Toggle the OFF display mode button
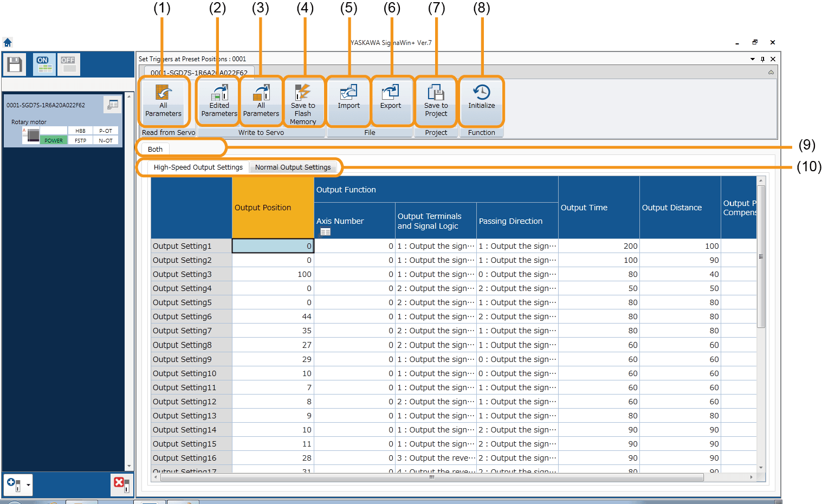 point(69,64)
